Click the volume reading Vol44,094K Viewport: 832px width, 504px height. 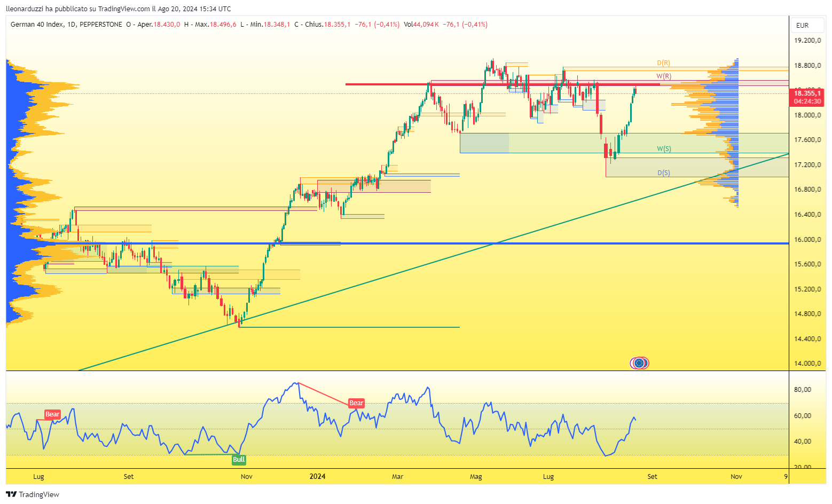pos(421,25)
